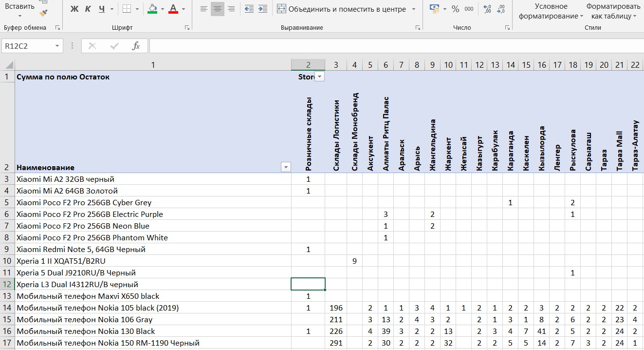Click value 41 in Nokia 130 row
The width and height of the screenshot is (644, 350).
point(542,331)
